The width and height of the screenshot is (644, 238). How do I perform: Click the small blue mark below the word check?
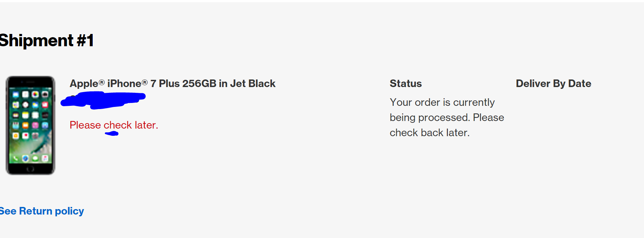click(x=112, y=134)
